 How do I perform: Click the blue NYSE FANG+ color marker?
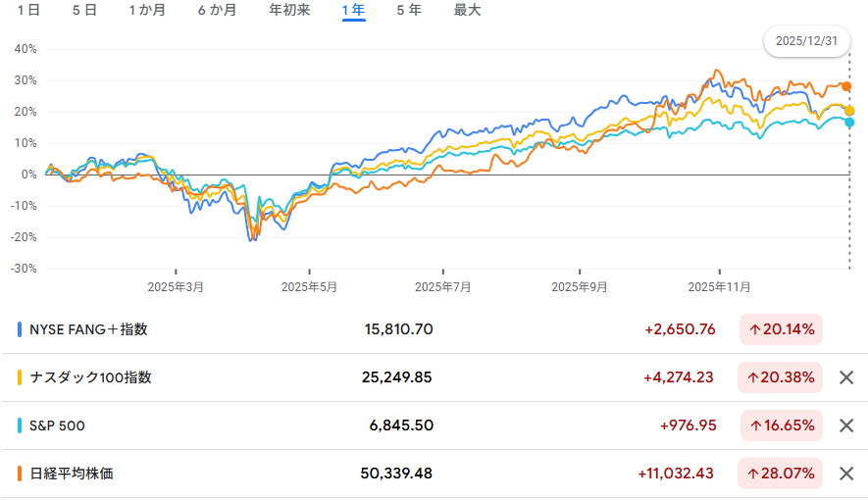(21, 329)
